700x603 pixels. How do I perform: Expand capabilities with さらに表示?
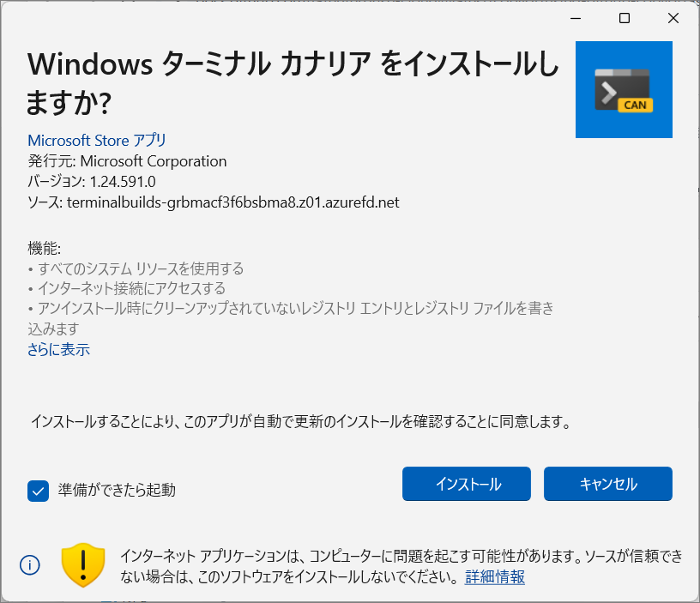click(58, 349)
